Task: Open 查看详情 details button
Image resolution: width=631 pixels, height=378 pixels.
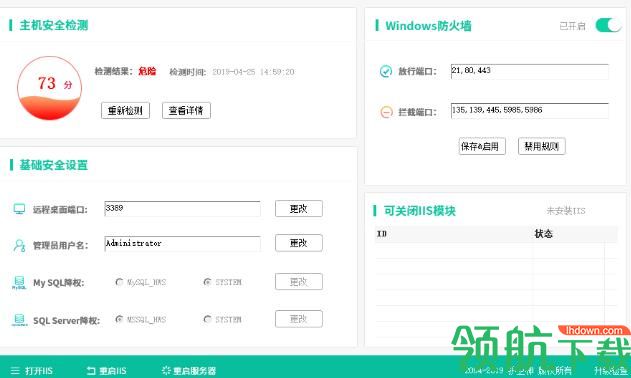Action: coord(186,110)
